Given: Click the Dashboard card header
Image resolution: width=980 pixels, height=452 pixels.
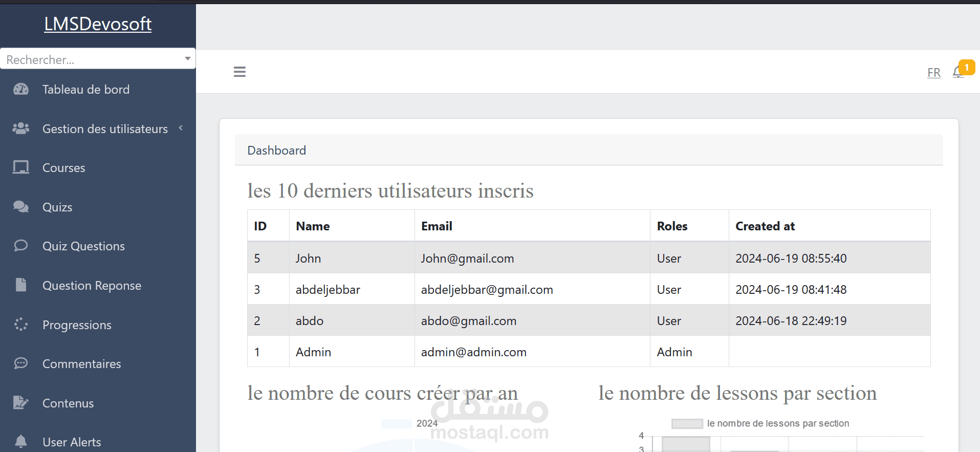Looking at the screenshot, I should (589, 150).
